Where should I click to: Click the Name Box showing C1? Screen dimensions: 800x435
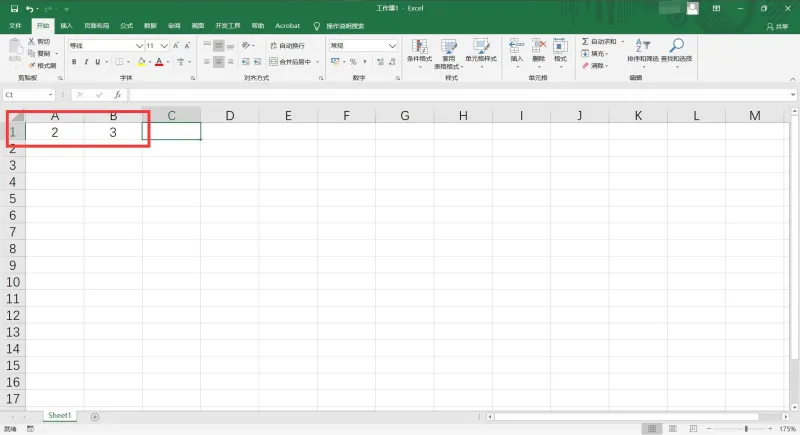pyautogui.click(x=28, y=94)
